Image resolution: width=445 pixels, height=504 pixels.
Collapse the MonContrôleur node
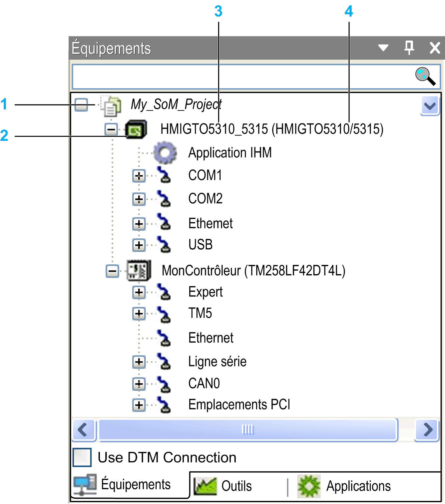tap(112, 271)
